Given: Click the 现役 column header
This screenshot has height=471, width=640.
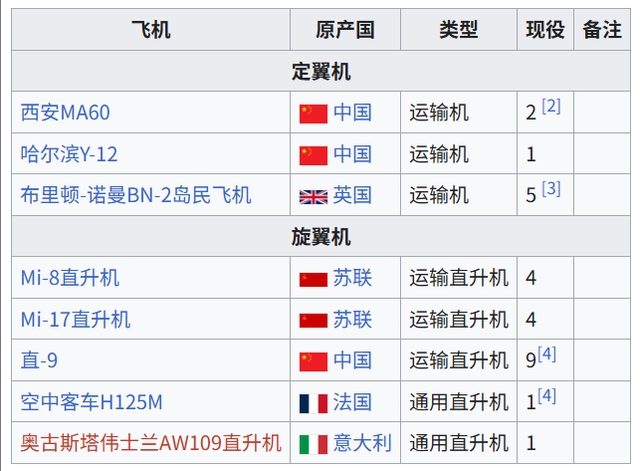Looking at the screenshot, I should pyautogui.click(x=545, y=30).
